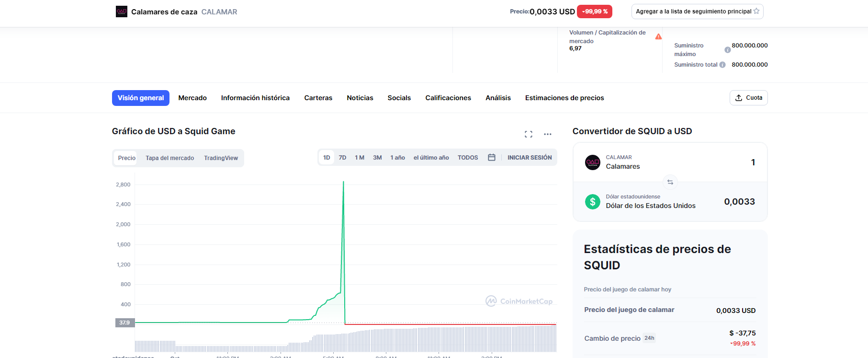Click the CALAMAR amount input showing 1
Image resolution: width=868 pixels, height=358 pixels.
click(x=753, y=162)
